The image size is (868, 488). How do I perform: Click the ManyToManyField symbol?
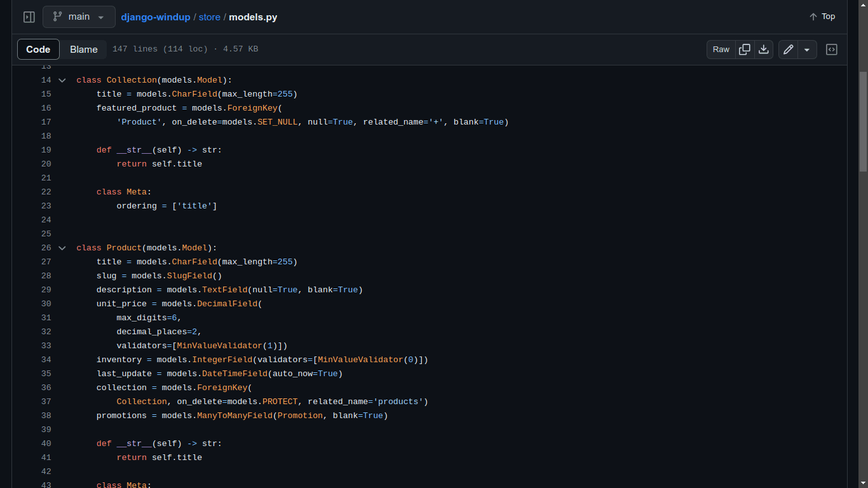[x=234, y=416]
